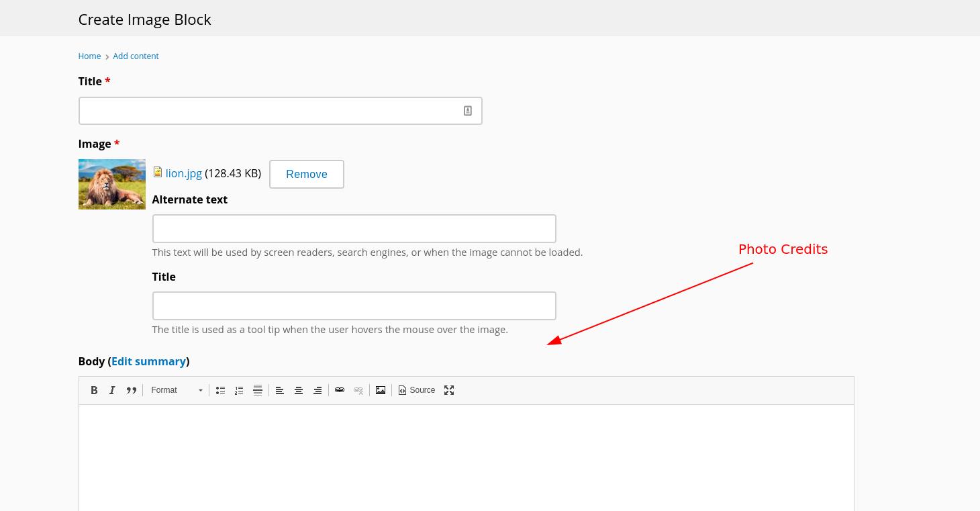This screenshot has width=980, height=511.
Task: Toggle italic formatting in body editor
Action: tap(112, 390)
